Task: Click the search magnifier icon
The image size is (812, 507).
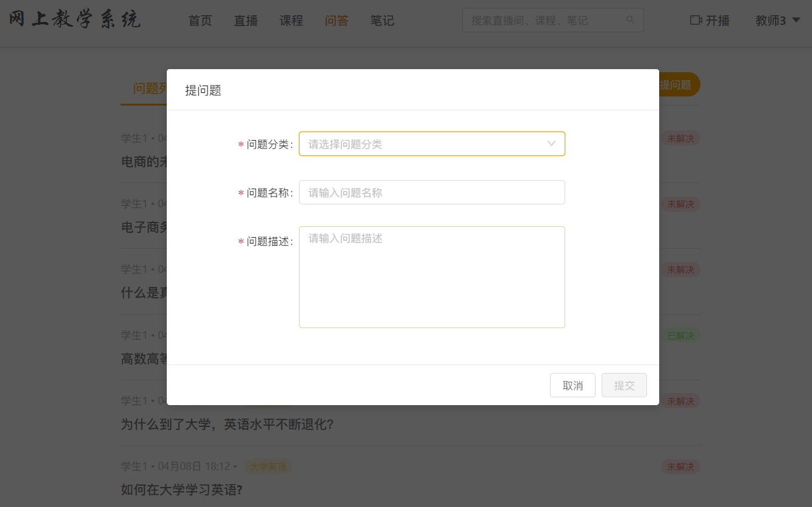Action: [x=631, y=20]
